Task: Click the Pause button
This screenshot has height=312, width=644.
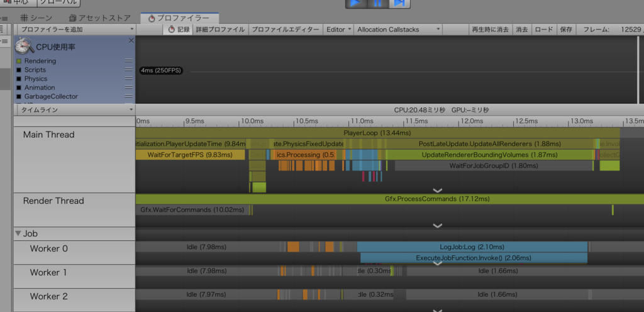Action: pyautogui.click(x=378, y=4)
